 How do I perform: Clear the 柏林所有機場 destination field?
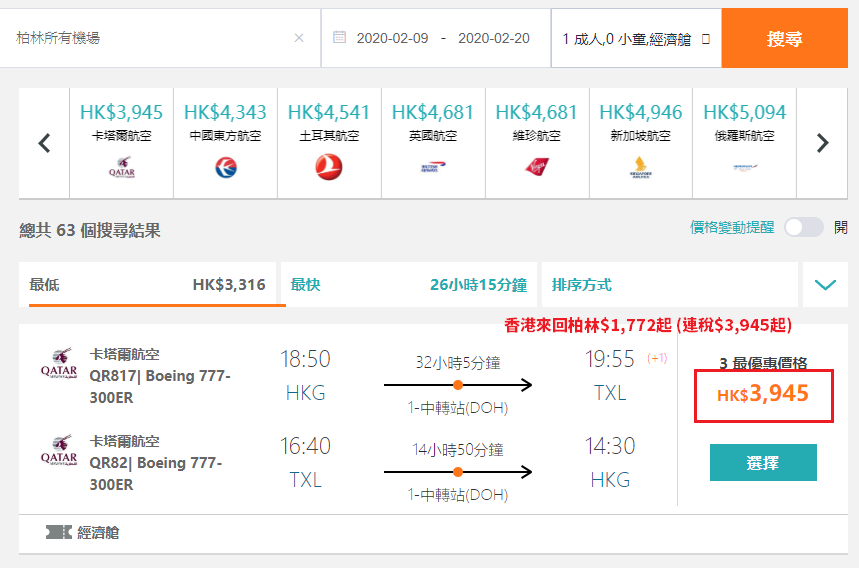[x=299, y=38]
